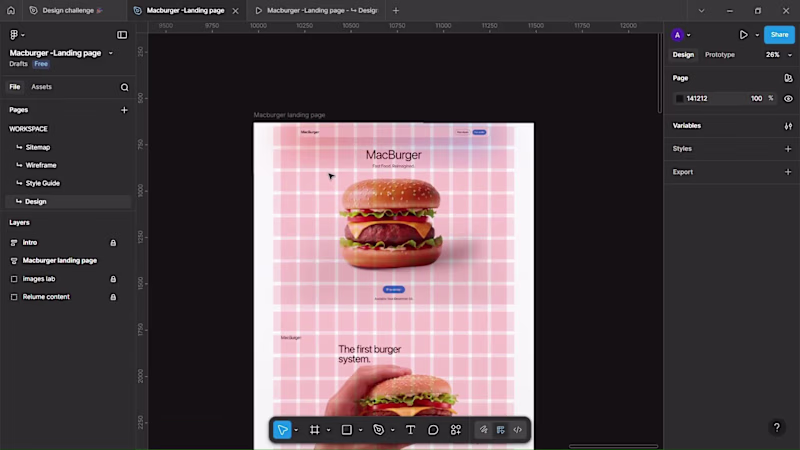Go to the Home icon

[x=11, y=10]
